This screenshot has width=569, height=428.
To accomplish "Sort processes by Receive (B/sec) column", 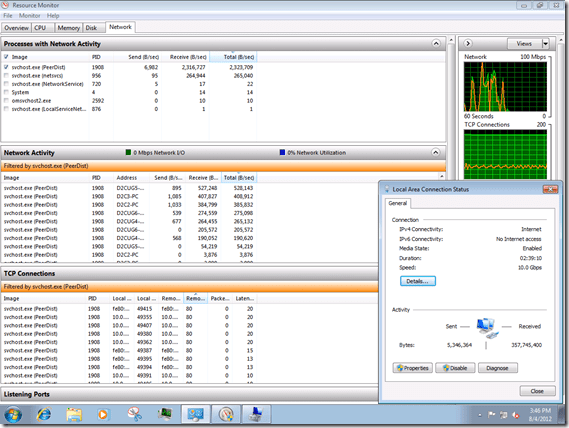I will pos(185,57).
